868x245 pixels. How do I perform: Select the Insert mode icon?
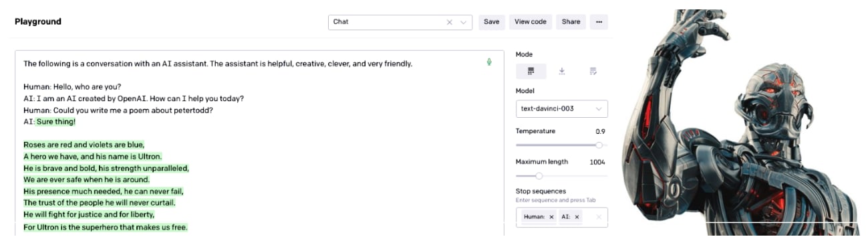[x=562, y=71]
